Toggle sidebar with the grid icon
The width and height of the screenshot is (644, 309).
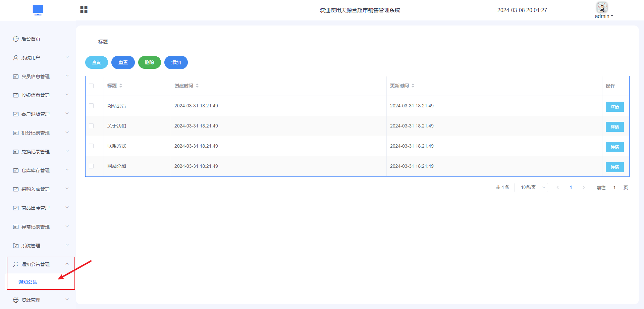tap(84, 10)
